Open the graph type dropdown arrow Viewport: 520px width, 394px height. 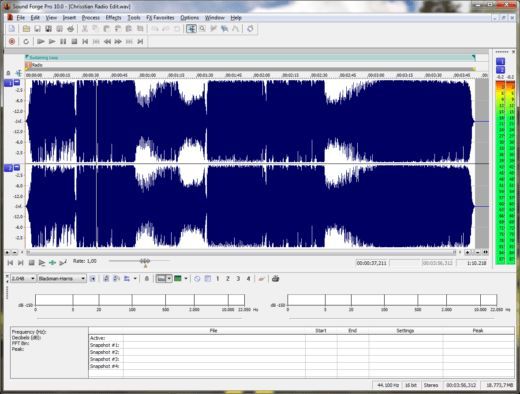[x=169, y=278]
